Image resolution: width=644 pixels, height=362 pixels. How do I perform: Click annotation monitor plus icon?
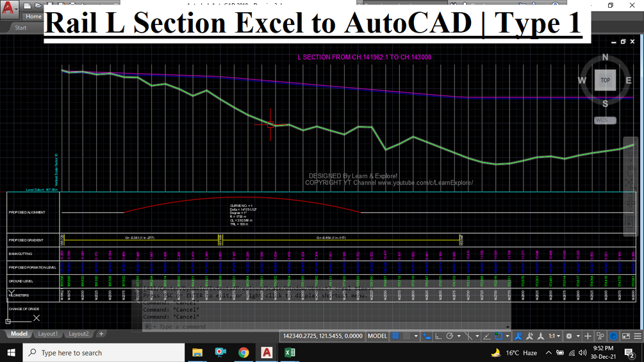pos(588,336)
